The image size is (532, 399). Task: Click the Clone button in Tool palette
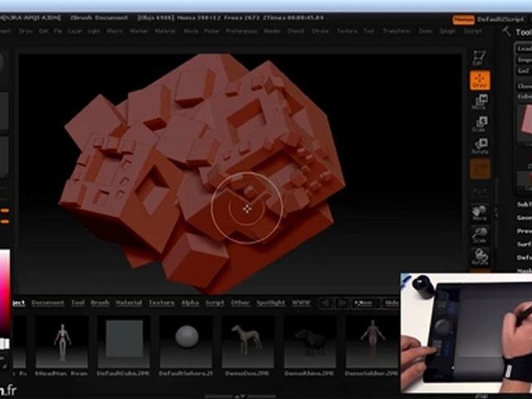[524, 86]
